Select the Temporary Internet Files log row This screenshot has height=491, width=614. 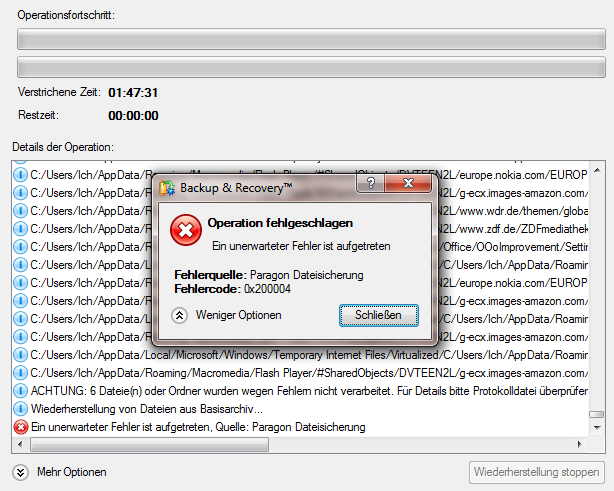click(x=301, y=355)
